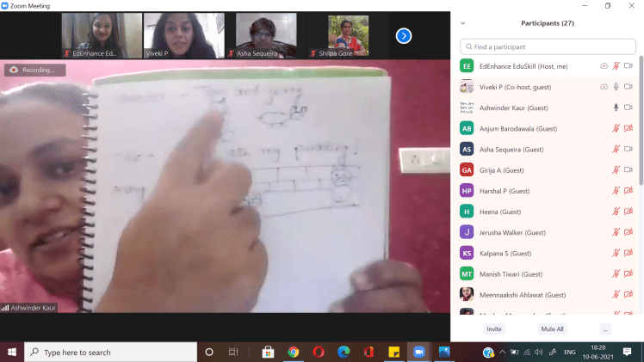Collapse Participants panel using the chevron
Screen dimensions: 644x362
(463, 23)
